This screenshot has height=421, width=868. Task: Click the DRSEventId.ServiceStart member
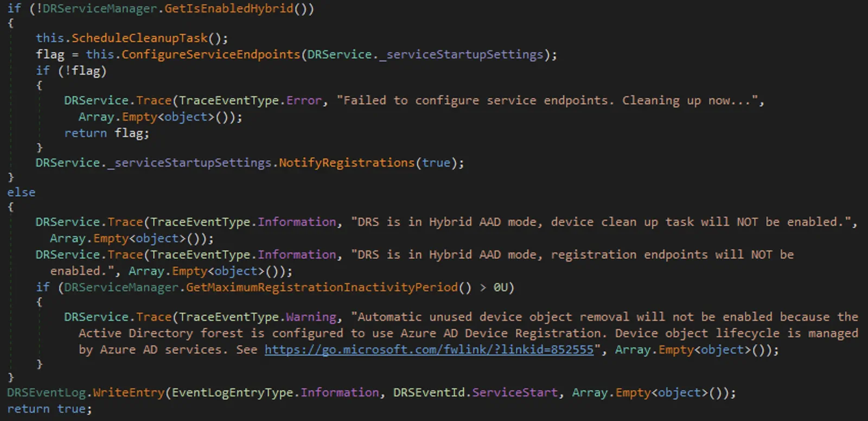[x=475, y=393]
